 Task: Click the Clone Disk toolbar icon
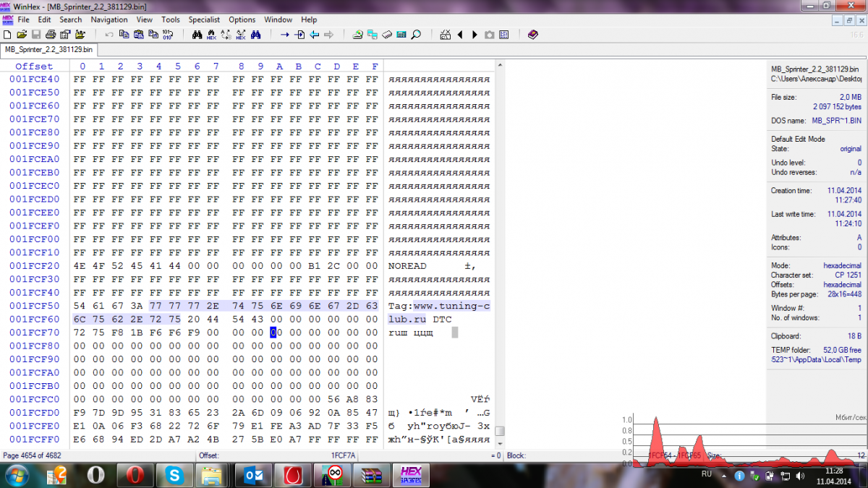point(372,34)
